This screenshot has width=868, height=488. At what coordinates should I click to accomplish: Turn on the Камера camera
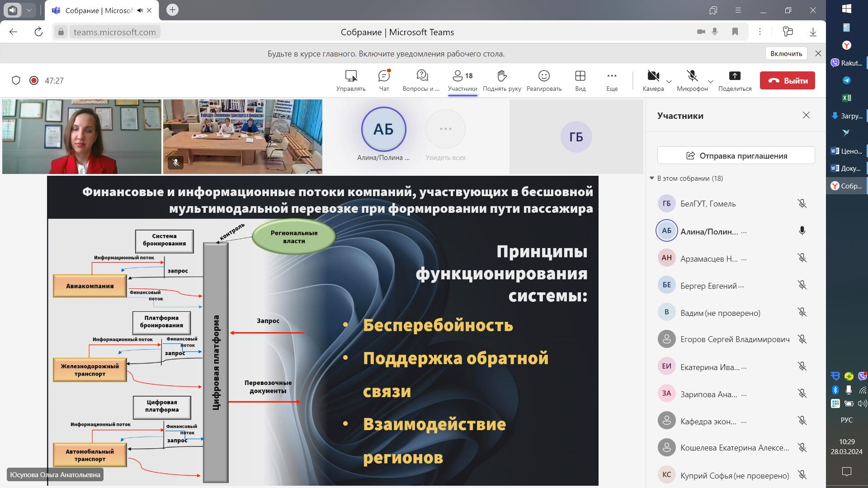[653, 81]
